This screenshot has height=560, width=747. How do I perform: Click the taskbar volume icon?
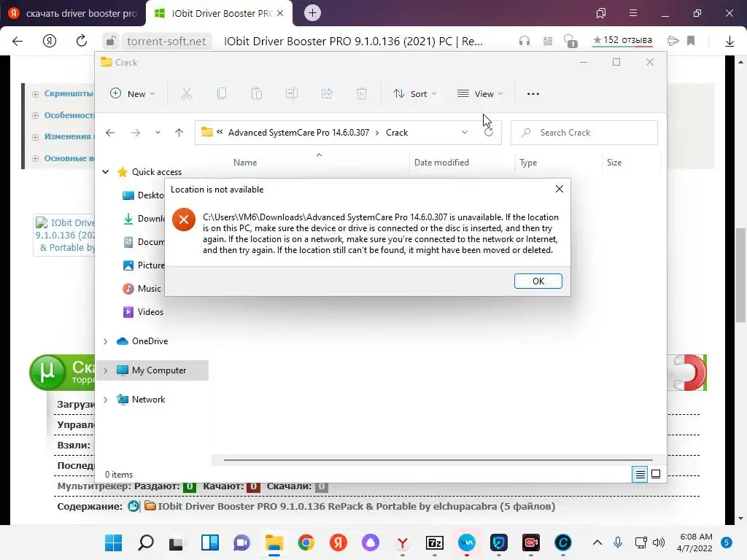(659, 542)
